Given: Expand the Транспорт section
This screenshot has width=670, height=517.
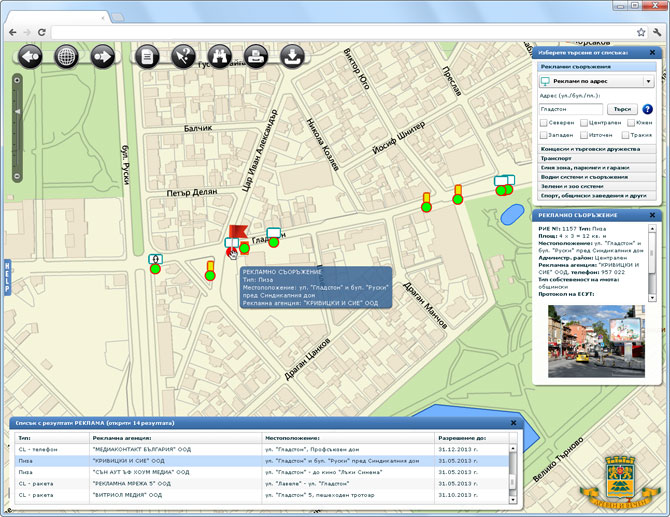Looking at the screenshot, I should 597,159.
